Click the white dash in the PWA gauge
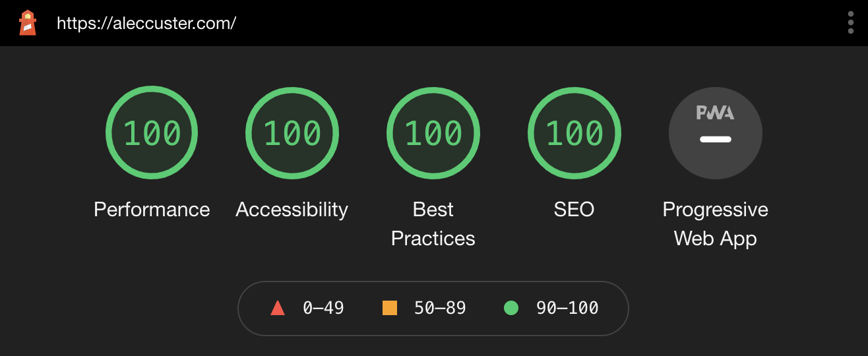This screenshot has height=356, width=868. 716,139
